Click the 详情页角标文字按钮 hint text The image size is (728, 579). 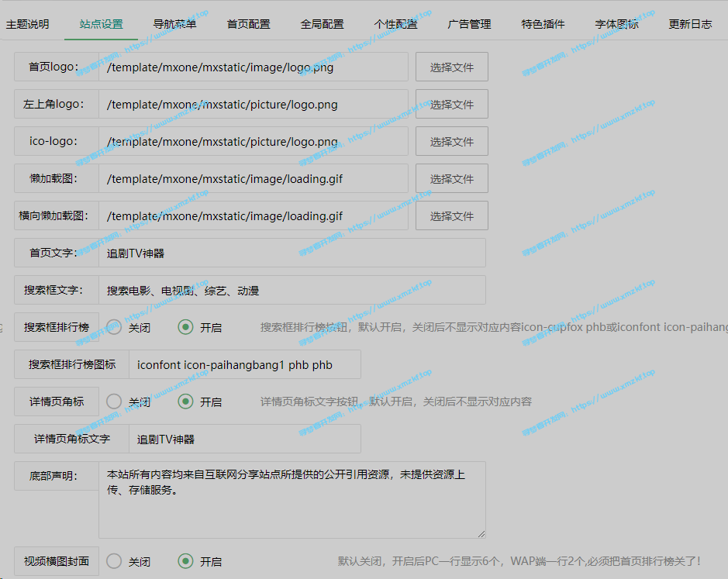(x=395, y=402)
